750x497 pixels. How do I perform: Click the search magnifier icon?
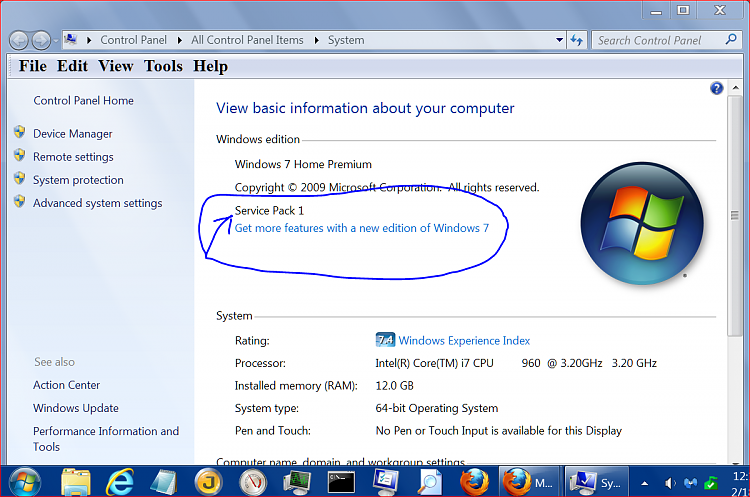tap(730, 40)
